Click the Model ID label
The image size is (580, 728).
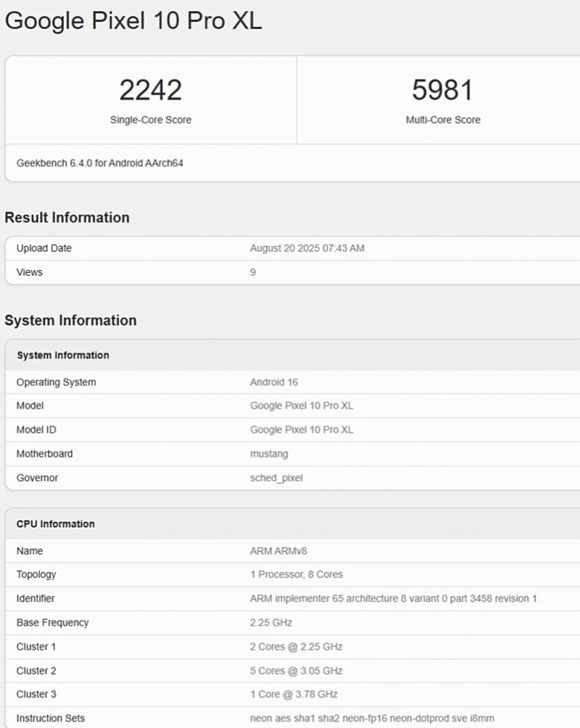point(36,430)
